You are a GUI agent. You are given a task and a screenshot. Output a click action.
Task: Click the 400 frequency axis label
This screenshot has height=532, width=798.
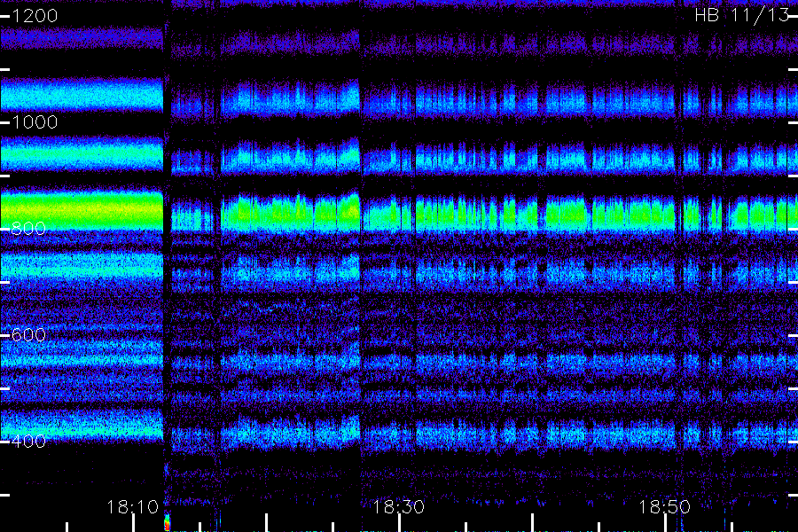(x=28, y=442)
